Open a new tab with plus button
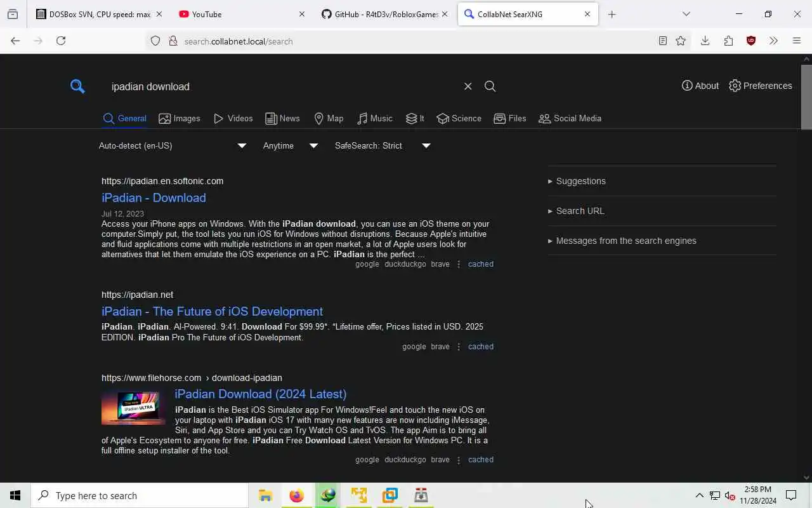 coord(612,14)
